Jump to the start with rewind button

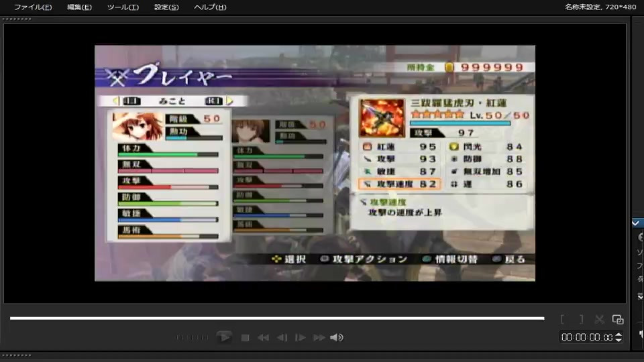tap(263, 338)
